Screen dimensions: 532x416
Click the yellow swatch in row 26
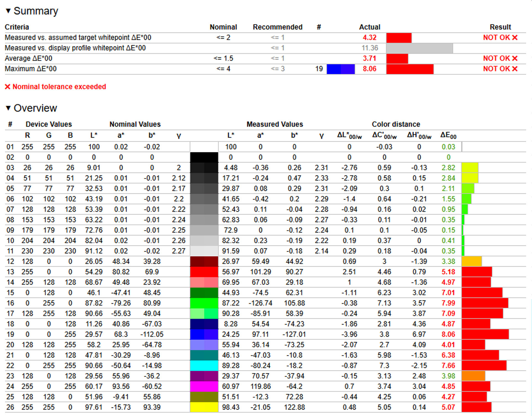tap(204, 407)
